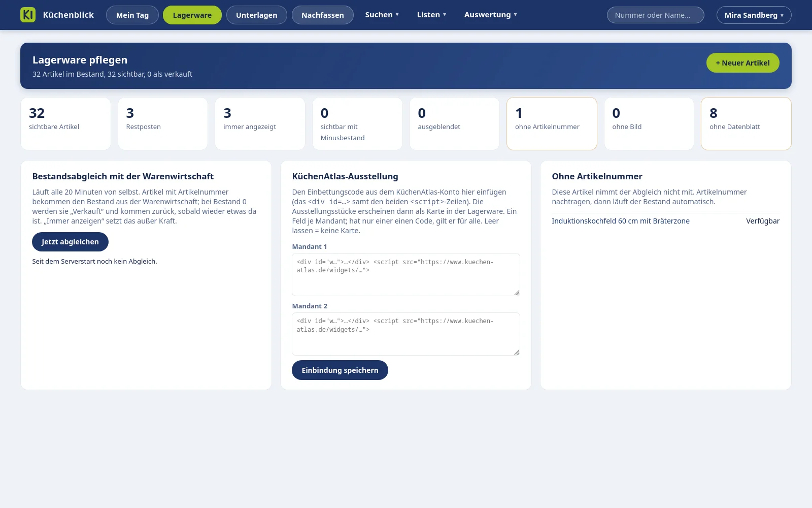Expand the Auswertung menu
Image resolution: width=812 pixels, height=508 pixels.
[x=491, y=15]
